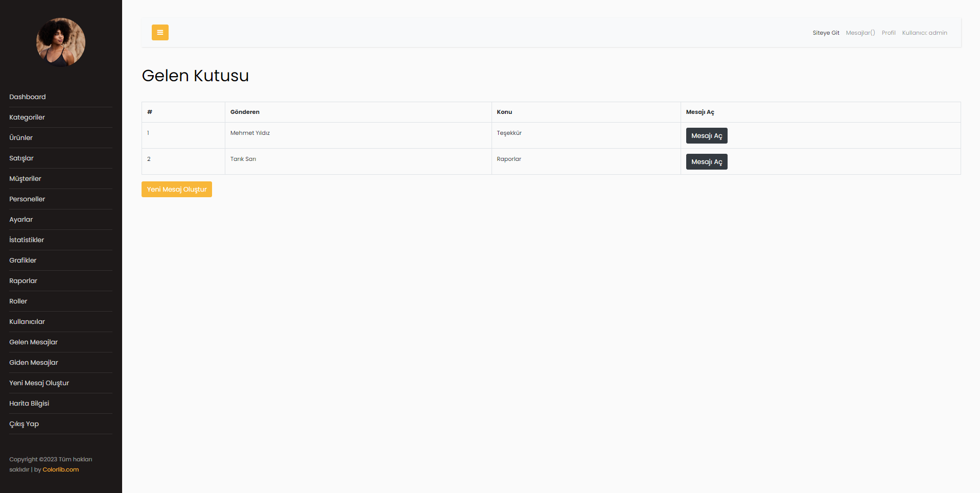980x493 pixels.
Task: Open Raporlar in the sidebar
Action: point(23,280)
